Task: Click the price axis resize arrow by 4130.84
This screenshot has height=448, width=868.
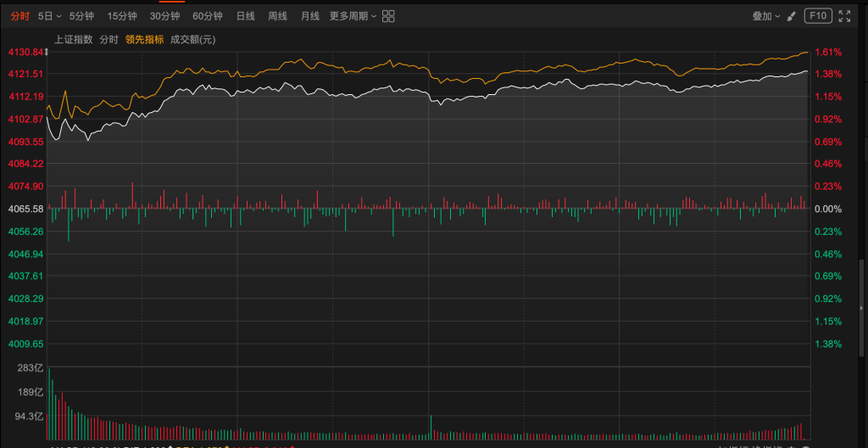Action: tap(47, 53)
